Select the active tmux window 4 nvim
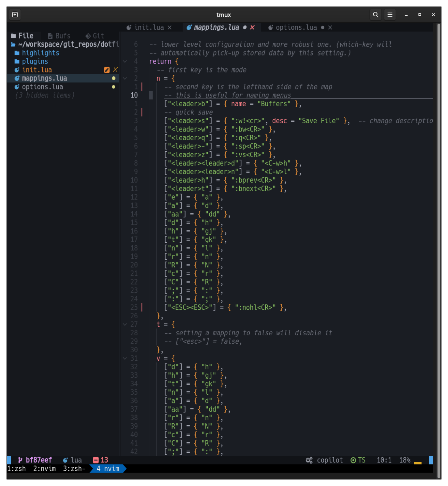The height and width of the screenshot is (486, 448). point(108,469)
